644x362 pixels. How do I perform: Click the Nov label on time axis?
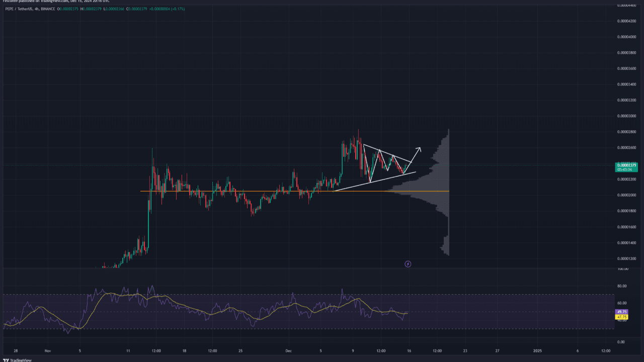(48, 351)
